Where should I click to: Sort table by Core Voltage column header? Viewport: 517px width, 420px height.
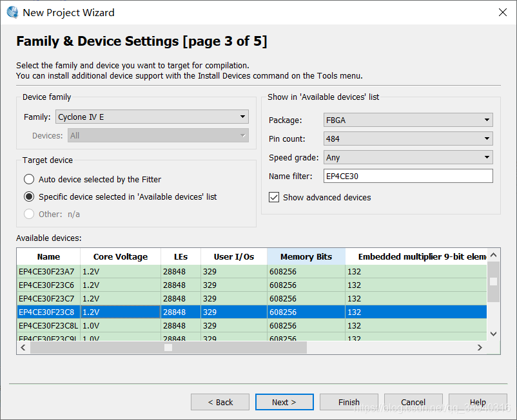point(121,256)
